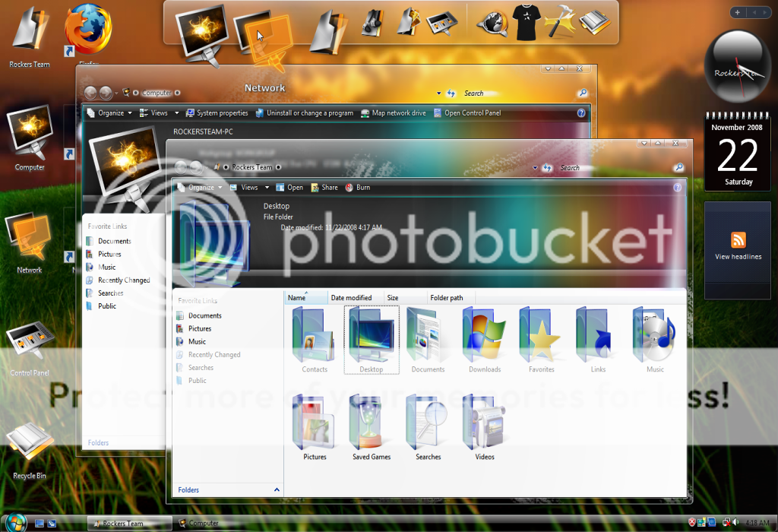Image resolution: width=778 pixels, height=532 pixels.
Task: Select the Firefox shortcut on the desktop
Action: [88, 30]
